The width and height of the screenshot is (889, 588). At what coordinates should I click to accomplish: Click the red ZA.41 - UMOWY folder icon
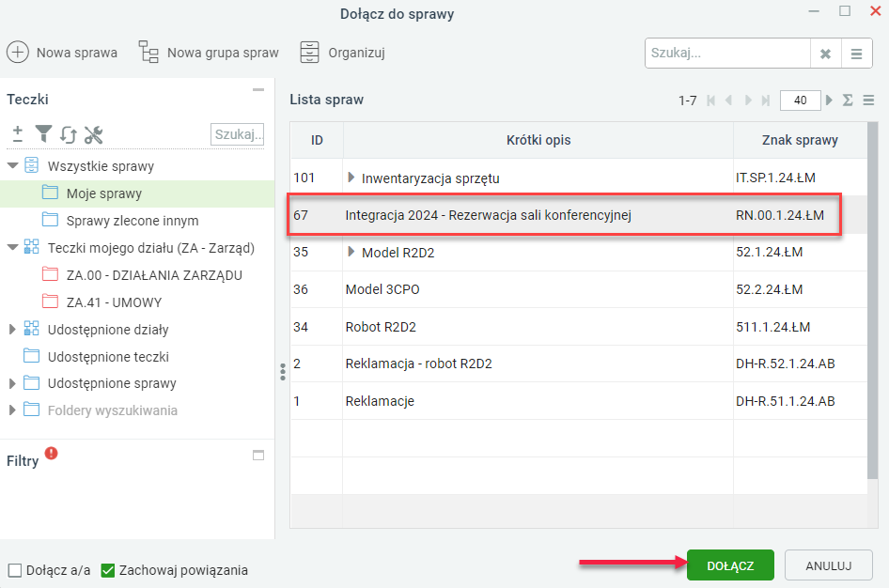click(x=50, y=302)
